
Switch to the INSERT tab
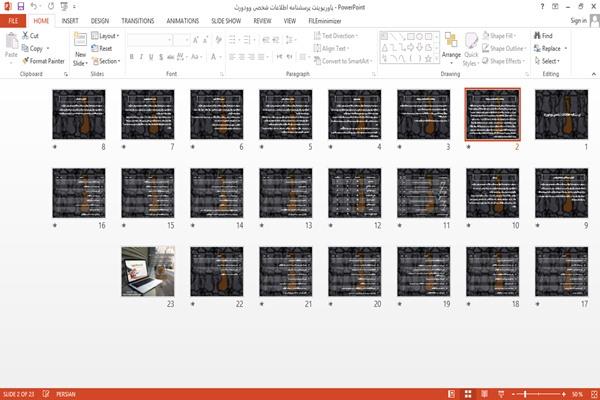pos(70,21)
